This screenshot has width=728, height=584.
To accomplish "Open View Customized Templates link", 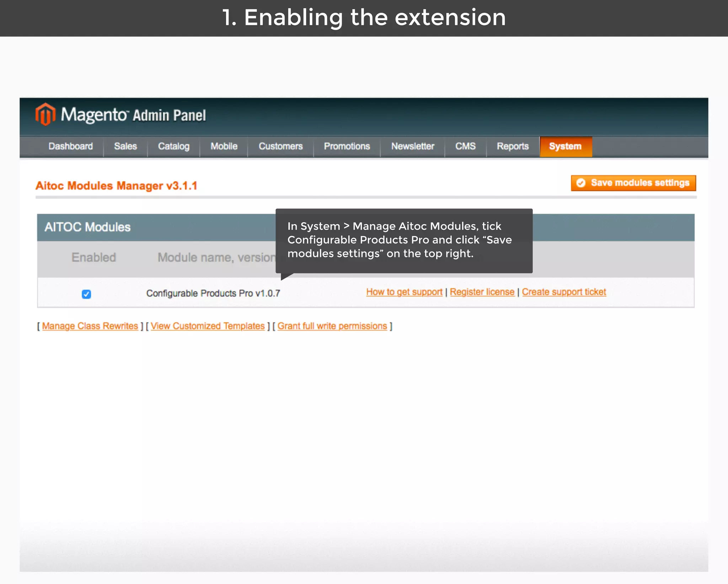I will (x=208, y=326).
